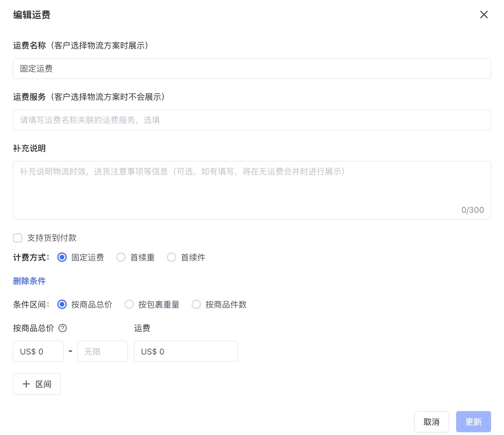This screenshot has width=504, height=435.
Task: Click the 运费服务 input field
Action: (x=252, y=120)
